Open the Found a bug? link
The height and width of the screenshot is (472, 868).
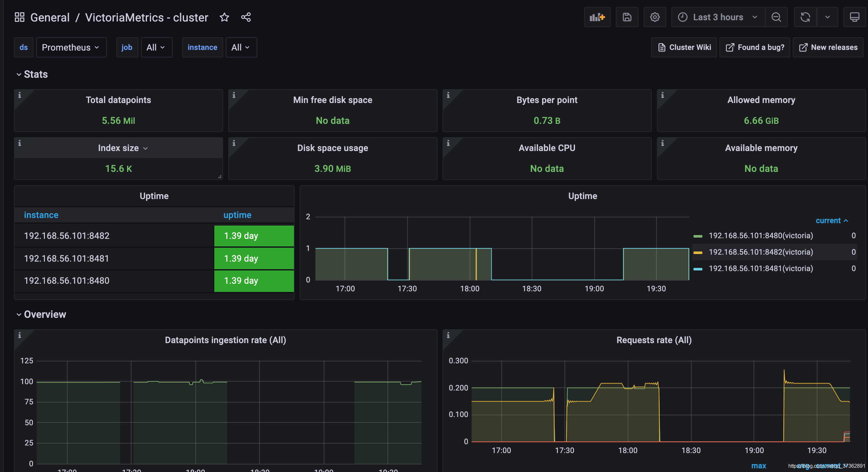(755, 47)
